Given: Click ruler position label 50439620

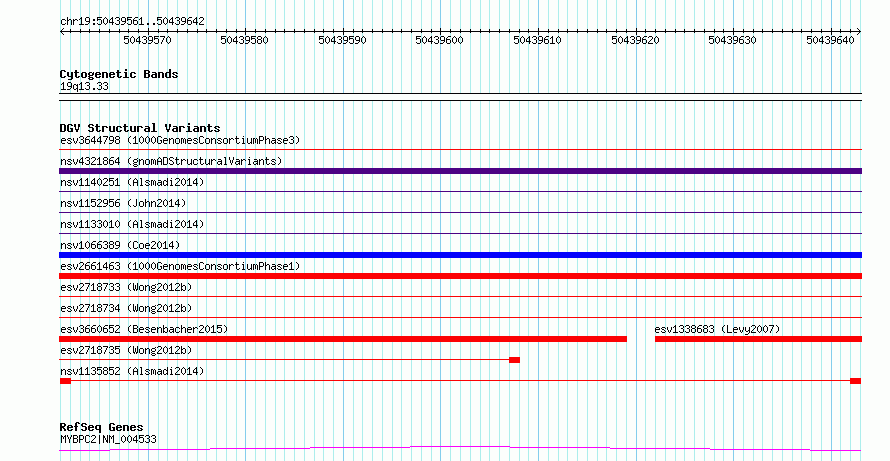Looking at the screenshot, I should coord(635,40).
